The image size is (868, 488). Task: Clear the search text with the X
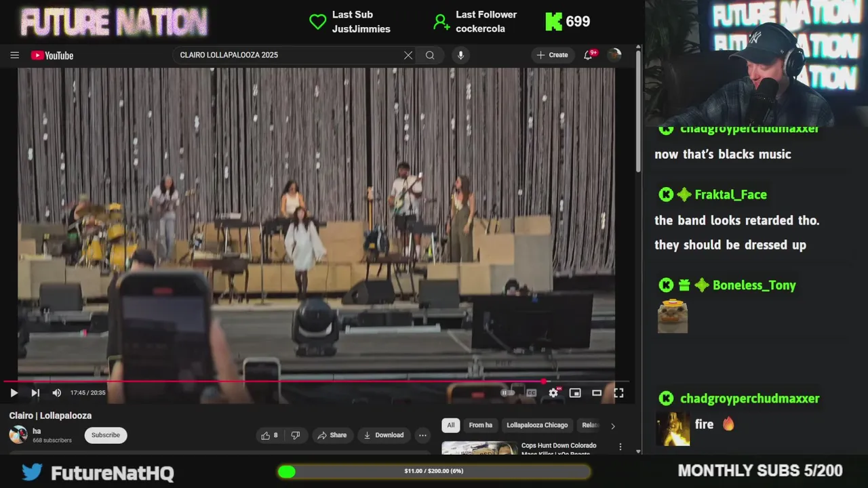pyautogui.click(x=408, y=55)
